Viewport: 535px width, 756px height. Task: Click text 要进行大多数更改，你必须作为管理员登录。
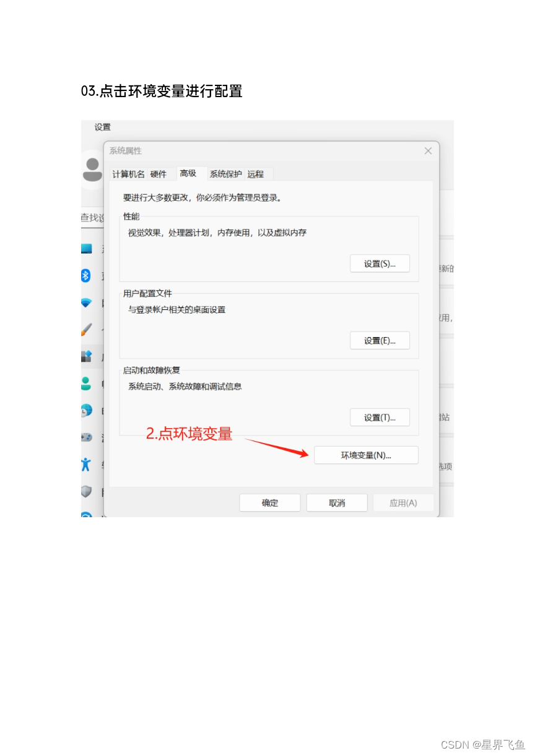[x=202, y=198]
